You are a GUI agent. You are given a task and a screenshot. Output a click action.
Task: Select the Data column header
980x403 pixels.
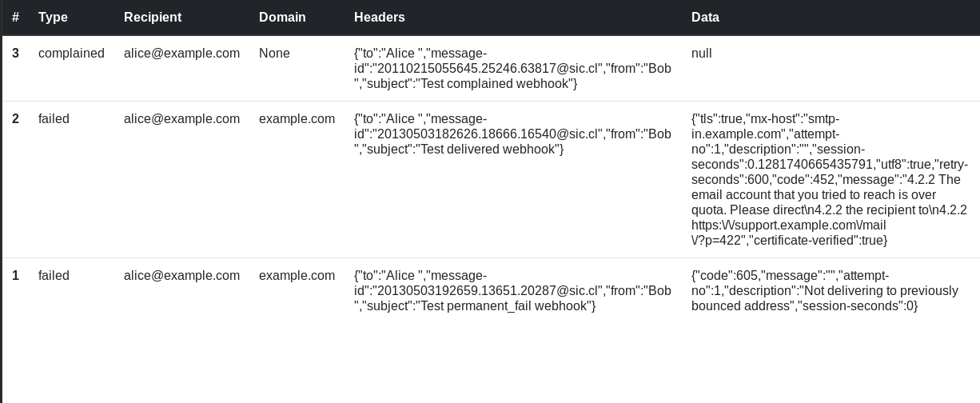pyautogui.click(x=705, y=17)
